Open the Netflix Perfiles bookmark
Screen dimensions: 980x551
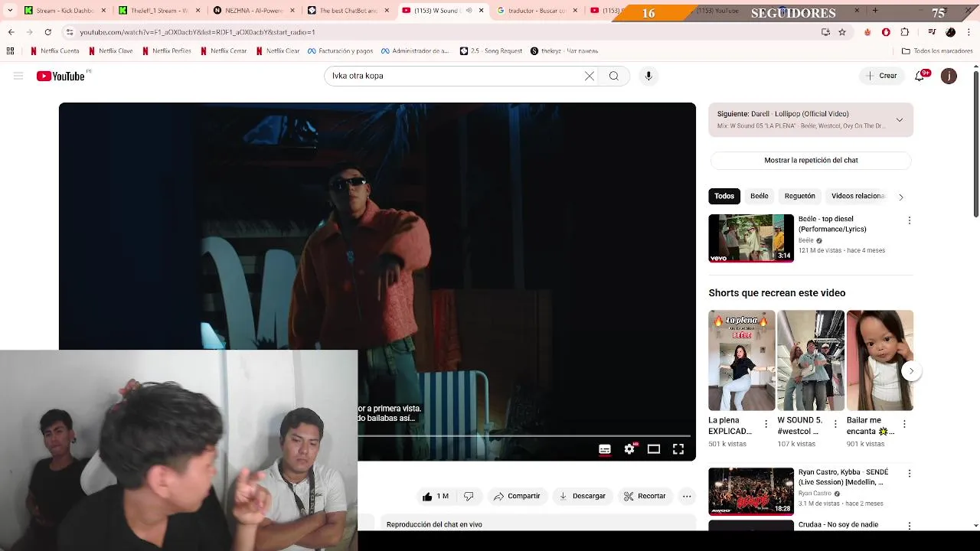click(x=167, y=51)
